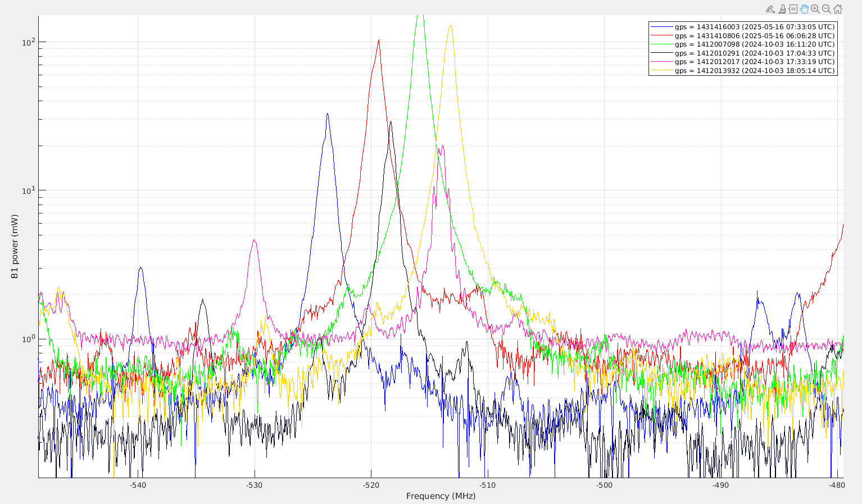Select legend entry gps = 1412013932

tap(743, 71)
